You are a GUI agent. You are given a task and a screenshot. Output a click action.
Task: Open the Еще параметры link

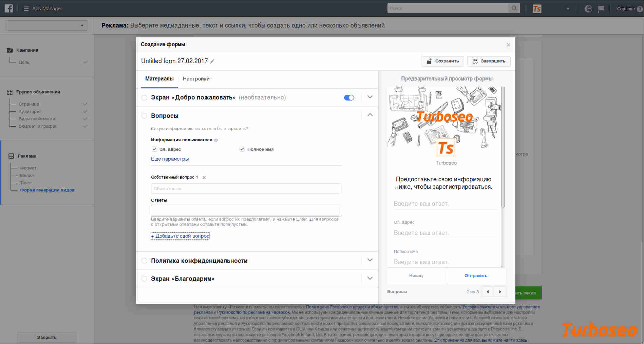point(170,159)
